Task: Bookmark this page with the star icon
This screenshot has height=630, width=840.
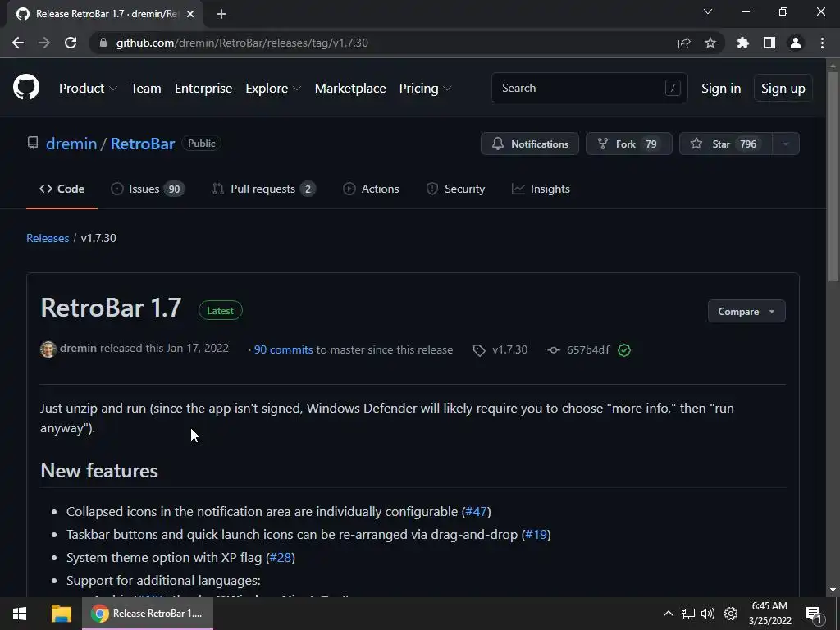Action: pyautogui.click(x=710, y=43)
